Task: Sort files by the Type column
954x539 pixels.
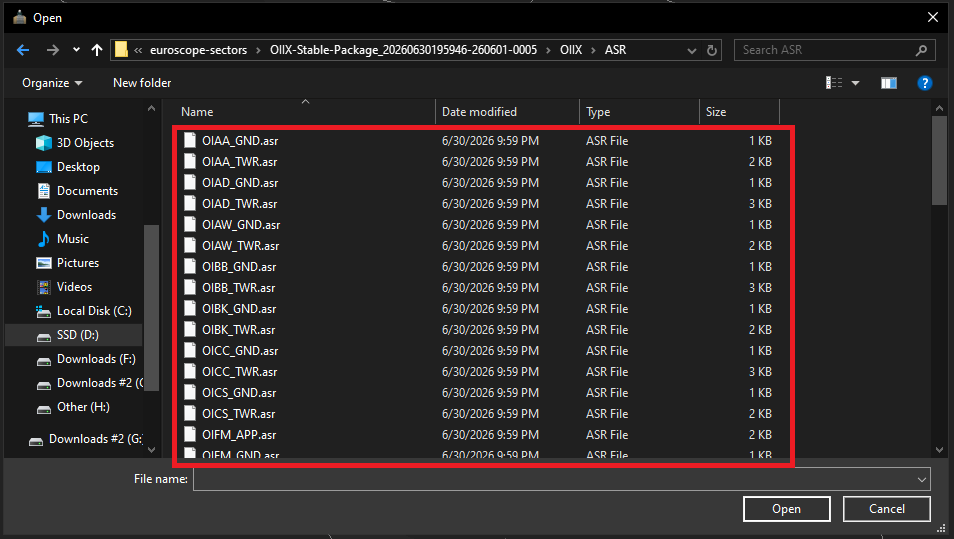Action: pos(639,112)
